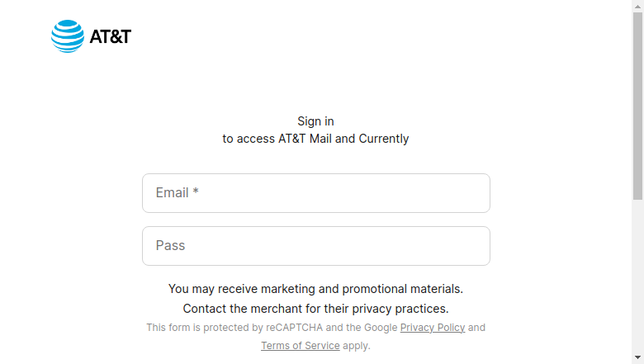Image resolution: width=644 pixels, height=364 pixels.
Task: Focus the Email input field
Action: tap(316, 193)
